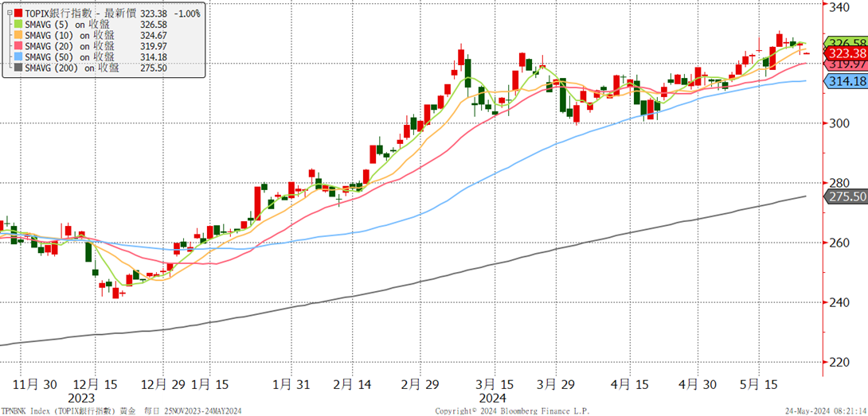Click the legend value '324.67'
This screenshot has height=416, width=868.
[x=154, y=35]
